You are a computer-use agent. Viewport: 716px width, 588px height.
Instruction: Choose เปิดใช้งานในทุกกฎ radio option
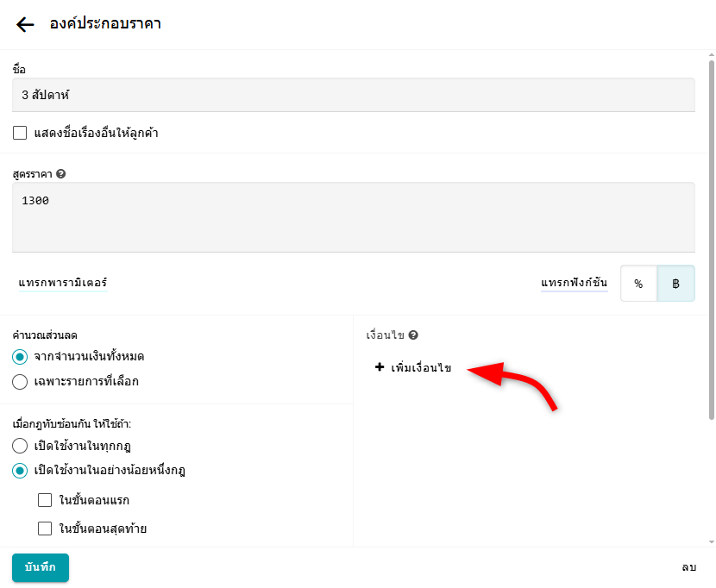coord(20,446)
